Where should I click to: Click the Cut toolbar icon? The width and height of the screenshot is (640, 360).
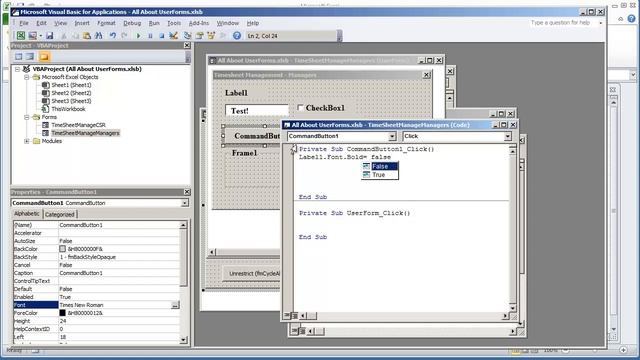tap(64, 36)
